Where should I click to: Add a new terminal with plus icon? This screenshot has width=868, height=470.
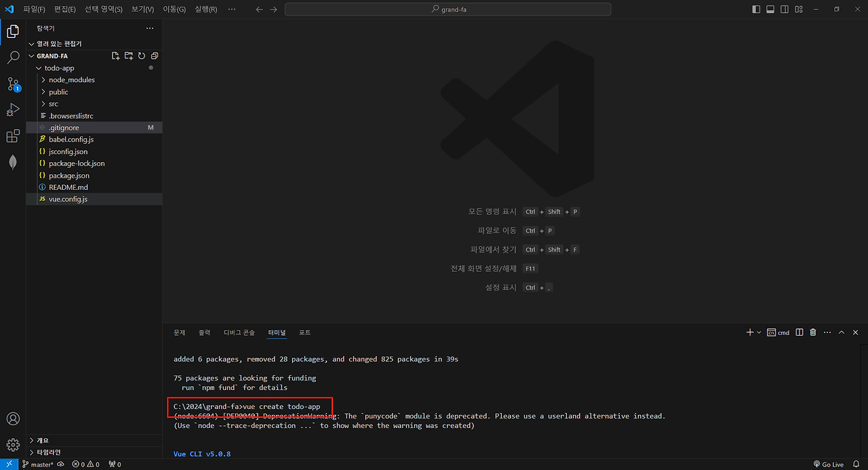(750, 332)
